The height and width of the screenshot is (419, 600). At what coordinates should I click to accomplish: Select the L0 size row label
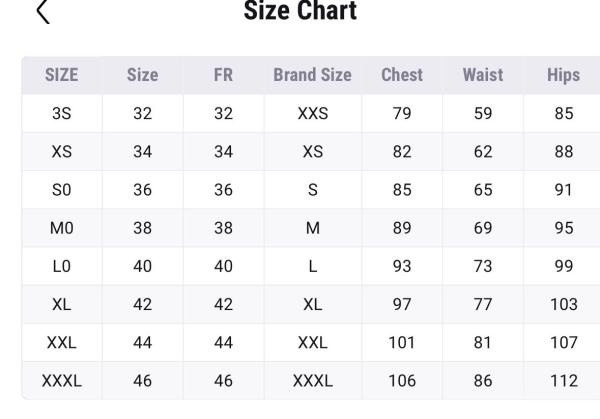click(62, 266)
